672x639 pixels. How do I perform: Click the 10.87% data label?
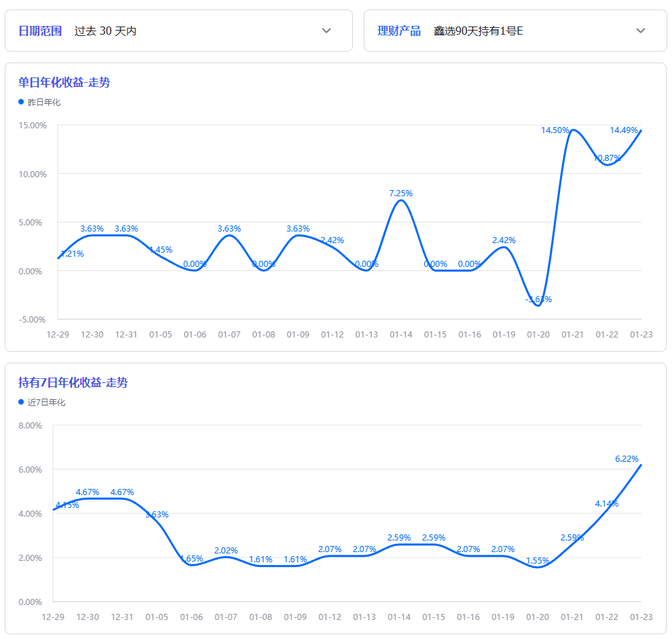(607, 158)
